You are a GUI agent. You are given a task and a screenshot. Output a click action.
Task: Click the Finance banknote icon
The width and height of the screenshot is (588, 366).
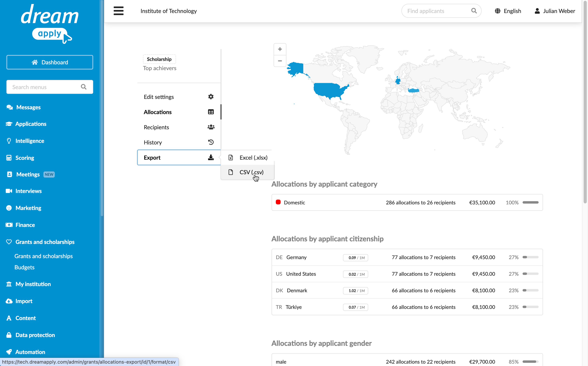[9, 225]
